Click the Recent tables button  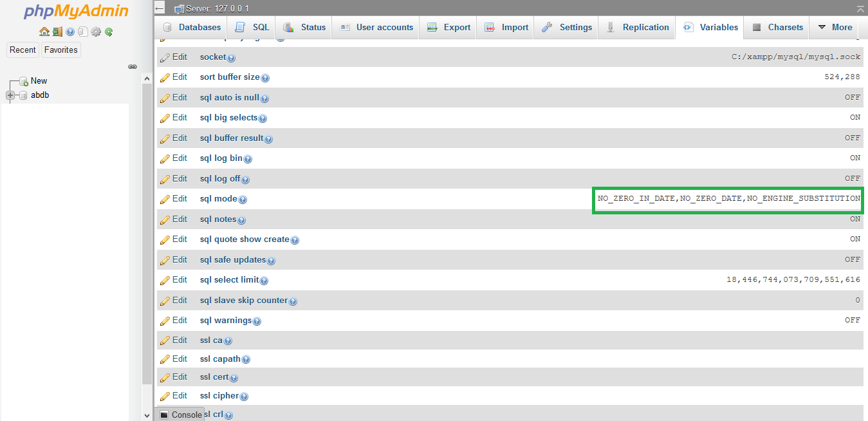23,50
